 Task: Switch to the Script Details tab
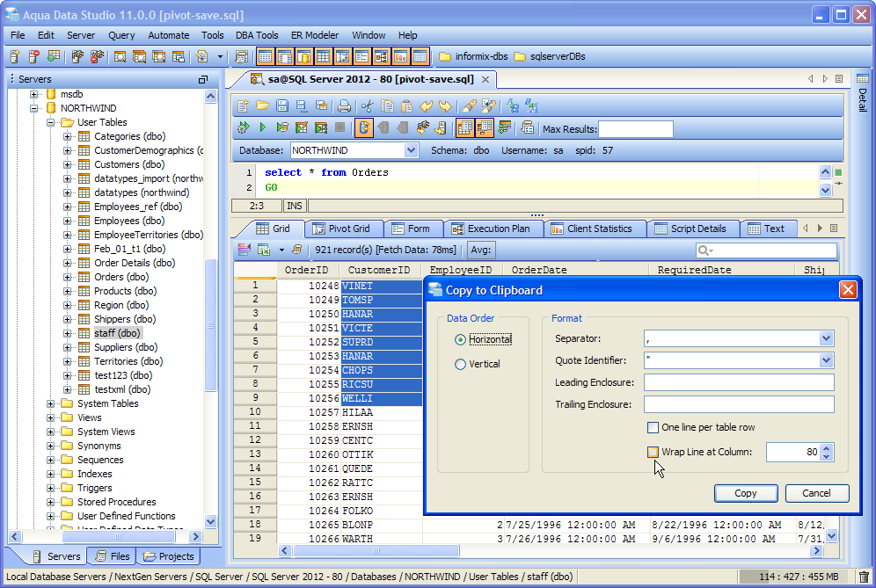pos(691,229)
